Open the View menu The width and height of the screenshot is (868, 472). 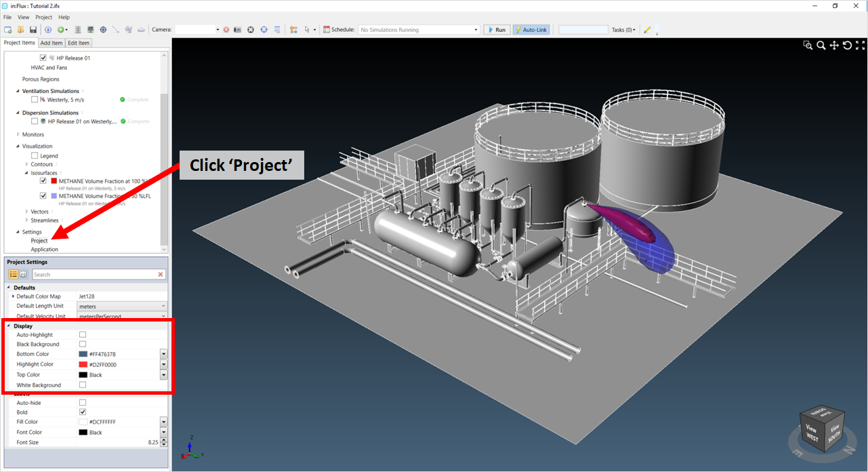23,17
